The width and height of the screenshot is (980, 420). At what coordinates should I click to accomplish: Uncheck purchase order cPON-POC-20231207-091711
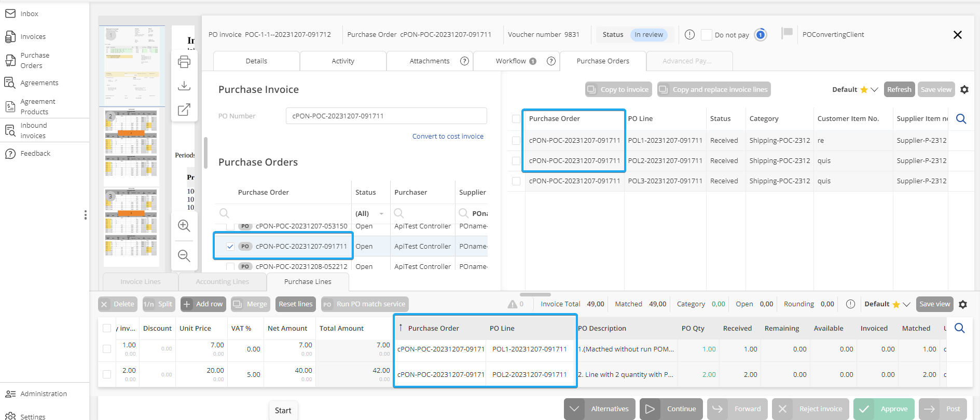[230, 247]
